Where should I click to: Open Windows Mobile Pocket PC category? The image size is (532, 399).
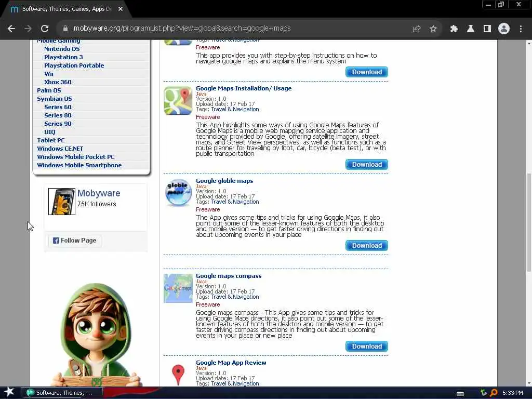click(76, 157)
